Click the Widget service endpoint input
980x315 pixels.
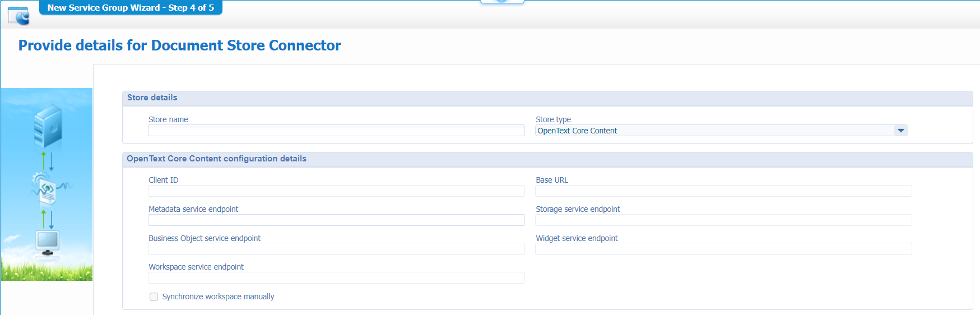coord(723,249)
